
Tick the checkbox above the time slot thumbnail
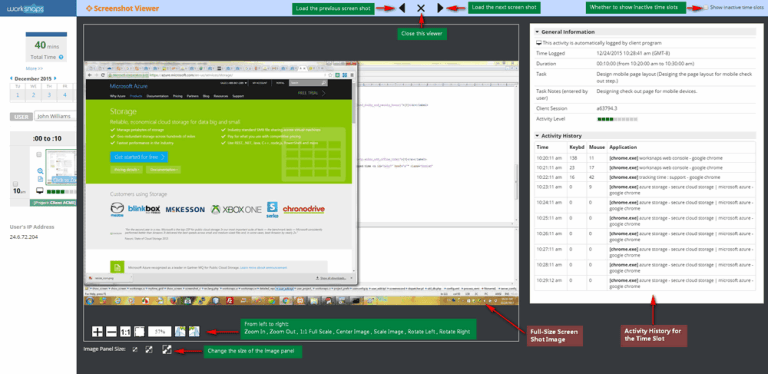click(x=39, y=154)
